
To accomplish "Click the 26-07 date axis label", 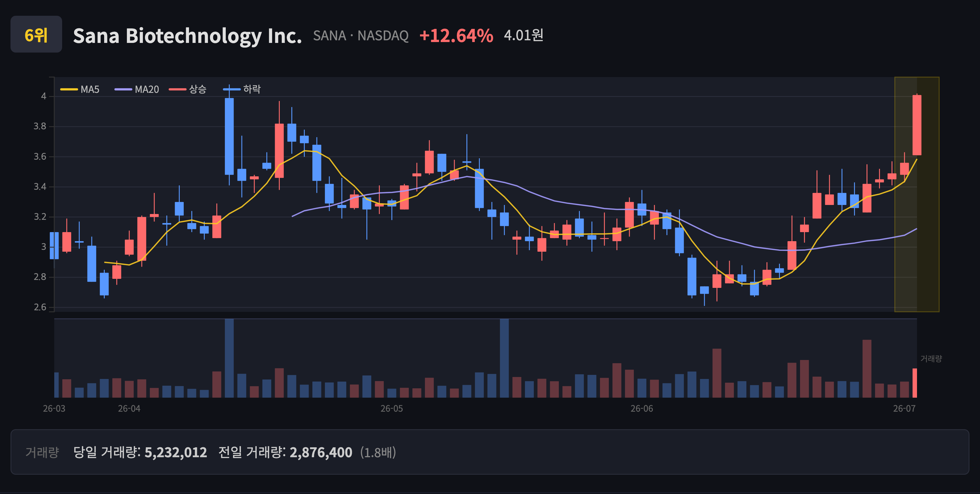I will point(904,409).
